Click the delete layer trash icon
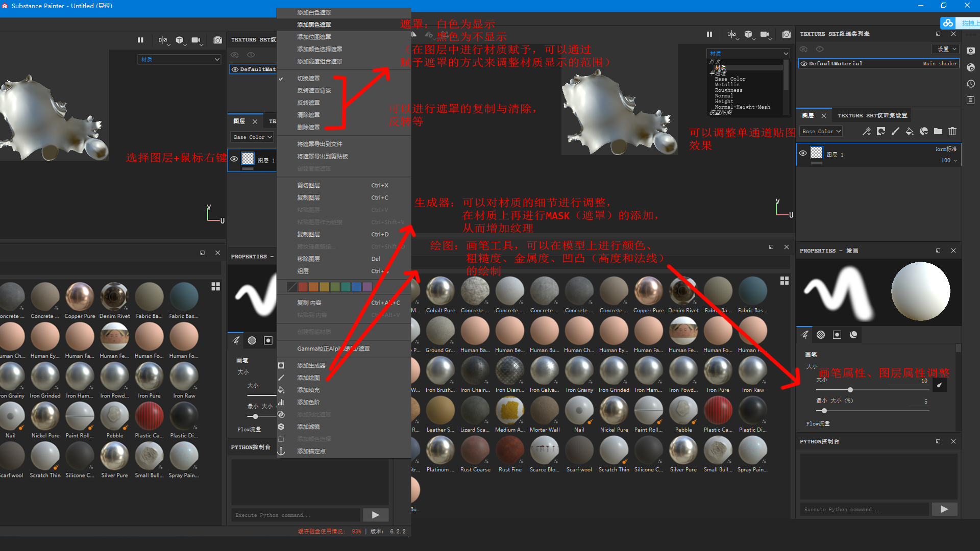980x551 pixels. click(x=952, y=132)
